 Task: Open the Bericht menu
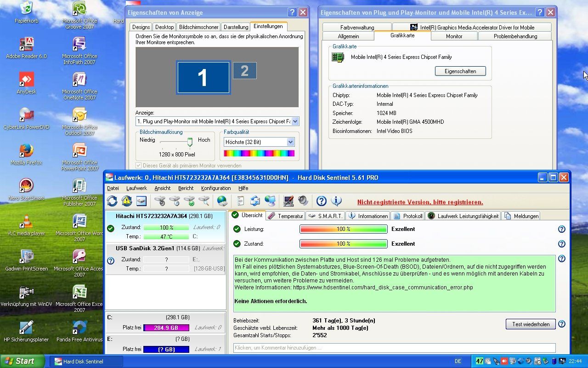pyautogui.click(x=186, y=188)
